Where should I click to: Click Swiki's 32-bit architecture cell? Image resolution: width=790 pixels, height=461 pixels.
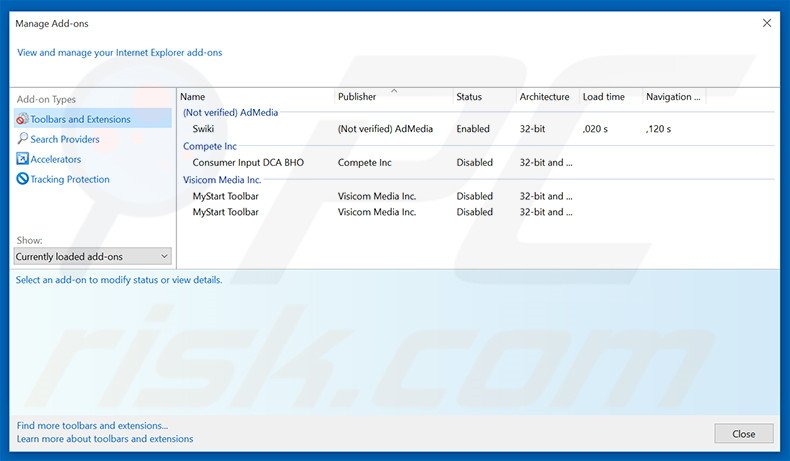pyautogui.click(x=533, y=128)
